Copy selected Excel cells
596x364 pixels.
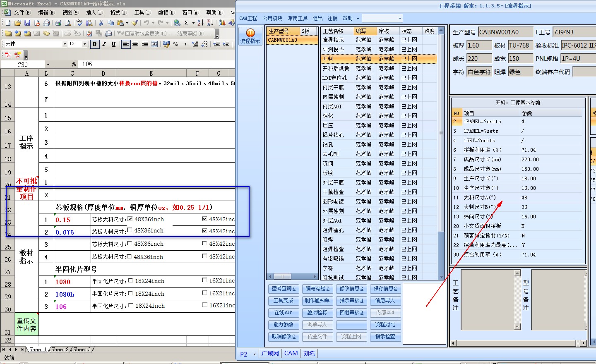click(x=111, y=23)
